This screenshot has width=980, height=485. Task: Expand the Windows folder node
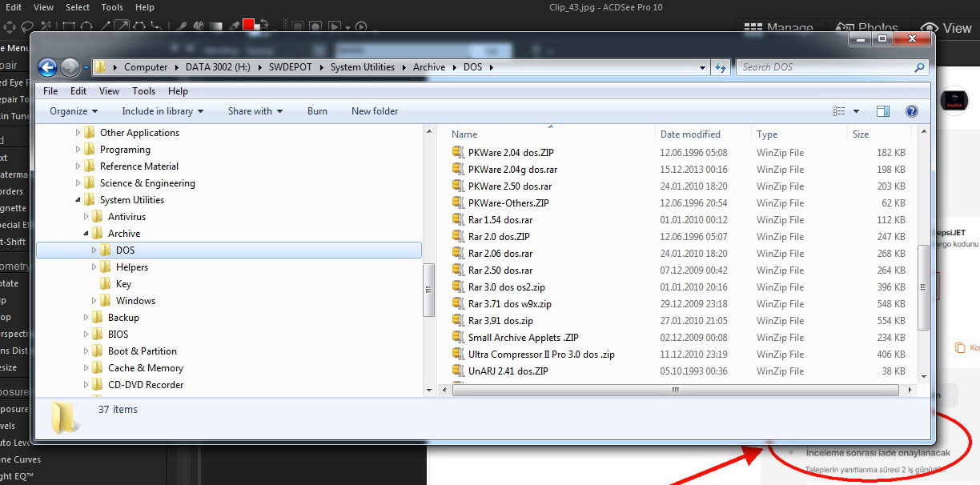click(x=94, y=301)
